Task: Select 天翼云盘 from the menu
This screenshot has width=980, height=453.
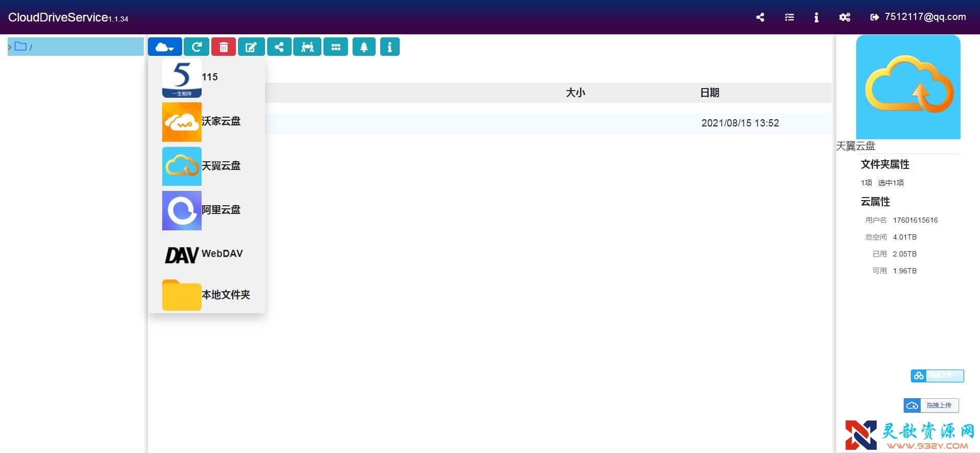Action: (206, 166)
